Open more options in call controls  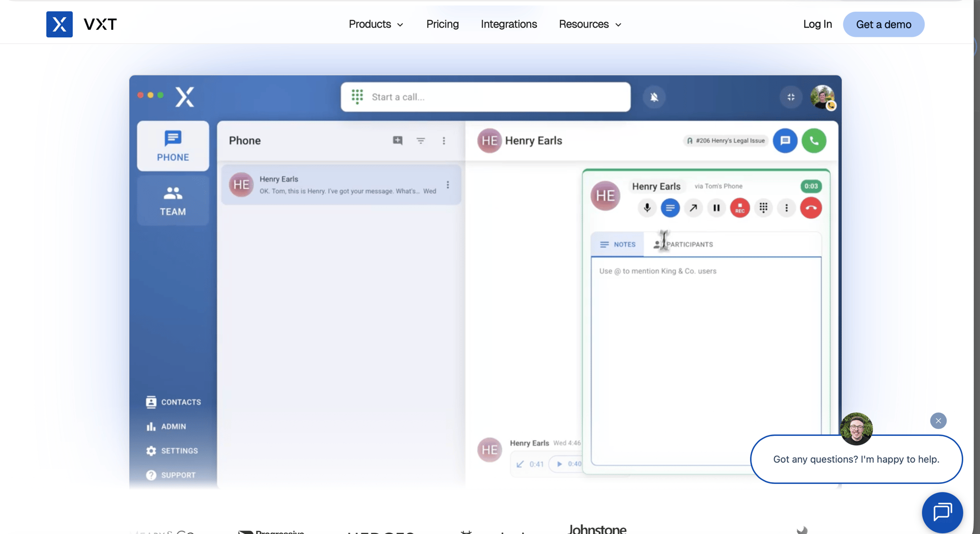(786, 208)
